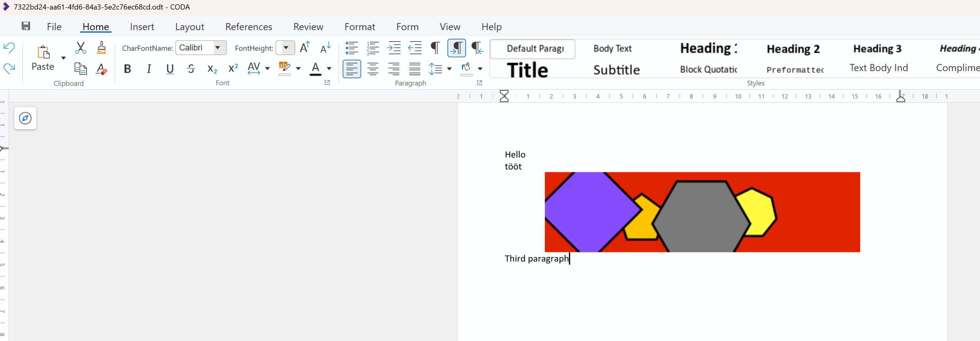
Task: Toggle Bold formatting
Action: tap(127, 69)
